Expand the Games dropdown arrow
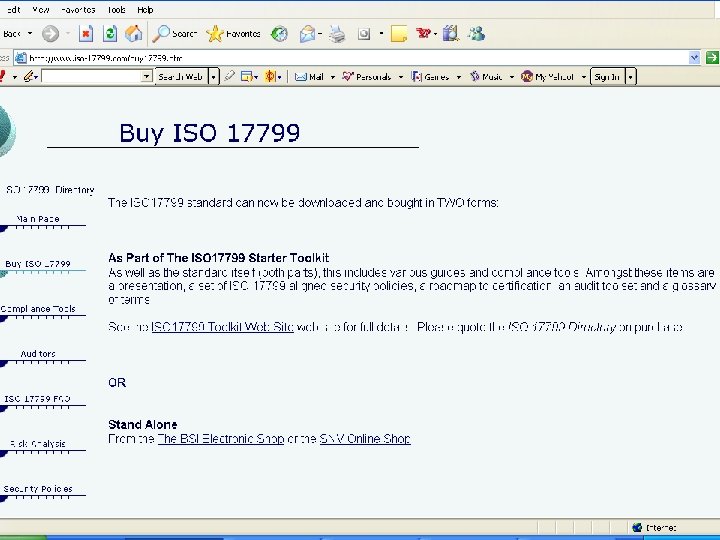The width and height of the screenshot is (720, 540). (x=458, y=77)
